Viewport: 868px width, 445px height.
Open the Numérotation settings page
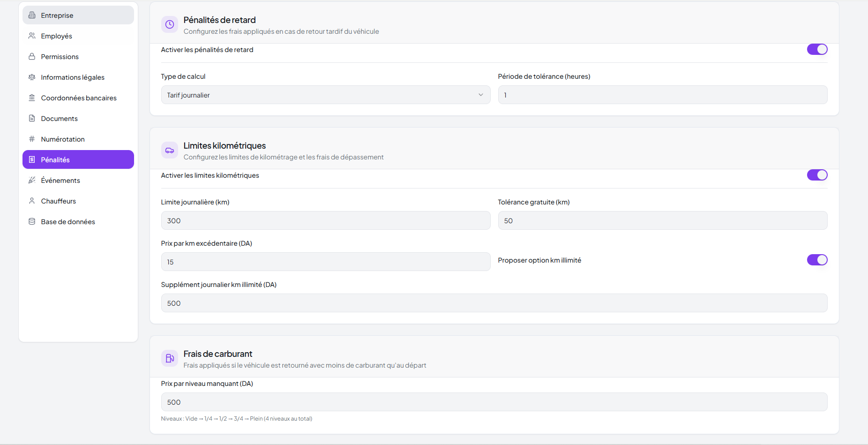[x=63, y=139]
